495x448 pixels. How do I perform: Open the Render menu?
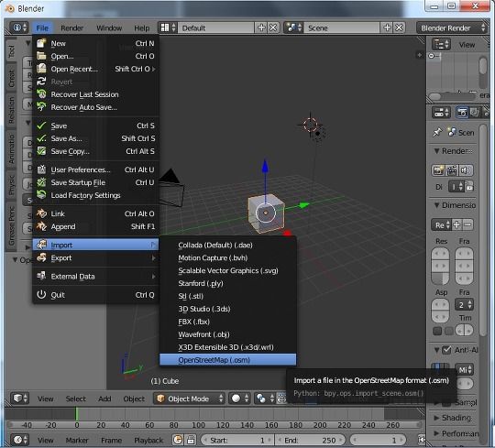click(x=72, y=28)
